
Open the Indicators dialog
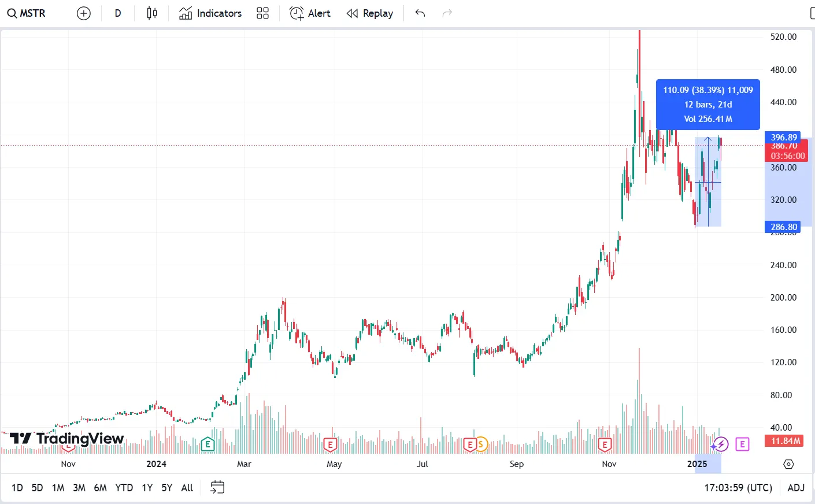pyautogui.click(x=210, y=13)
